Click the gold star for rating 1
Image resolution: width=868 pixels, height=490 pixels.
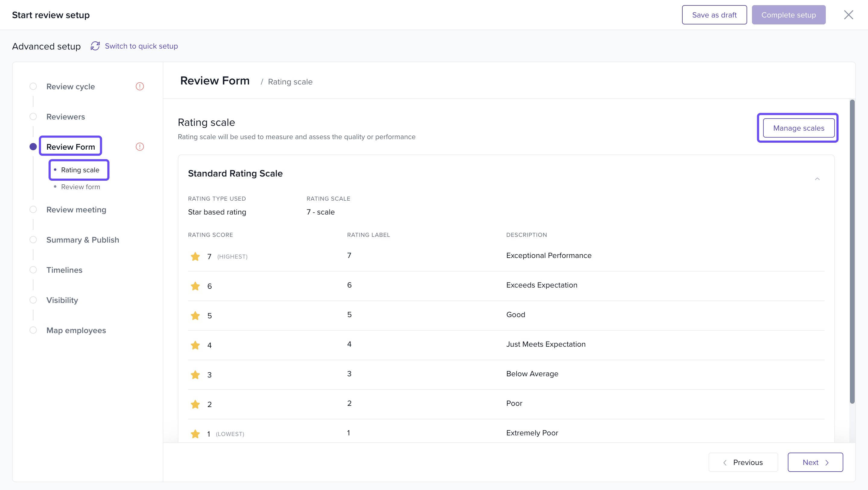pyautogui.click(x=195, y=434)
